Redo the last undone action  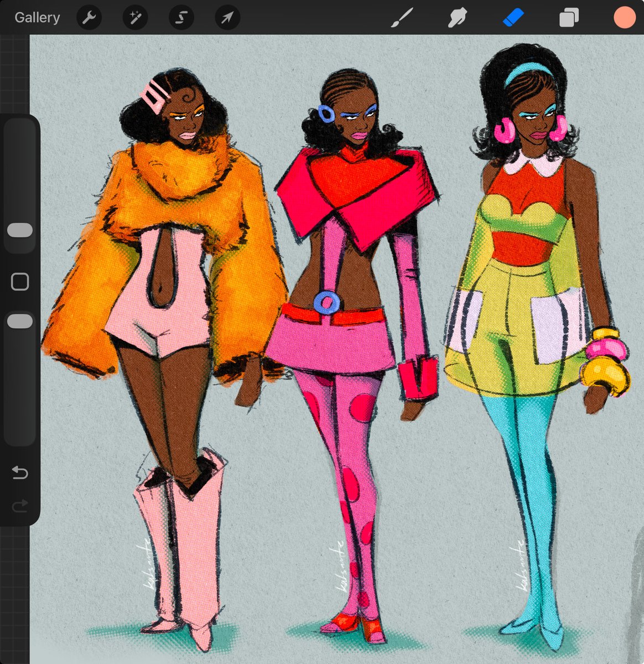click(x=20, y=505)
